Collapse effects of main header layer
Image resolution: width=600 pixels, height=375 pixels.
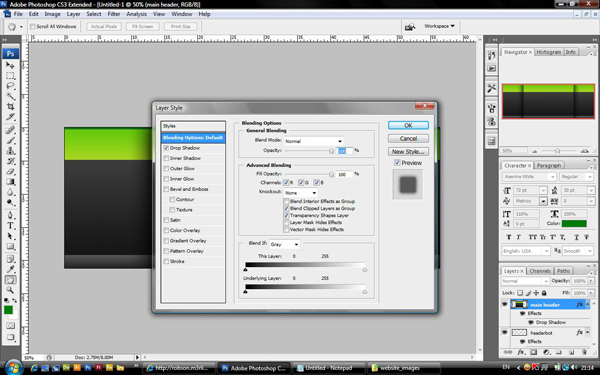pos(588,305)
